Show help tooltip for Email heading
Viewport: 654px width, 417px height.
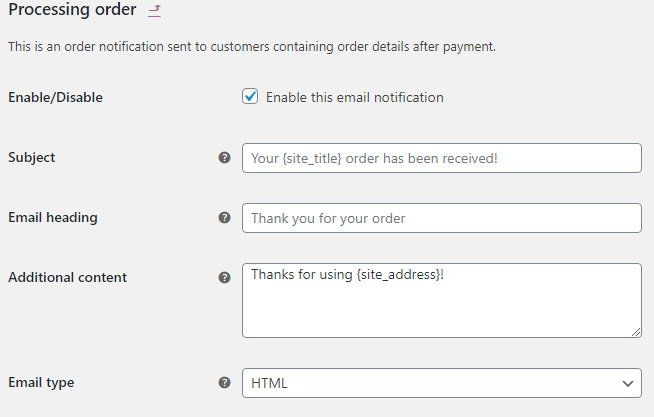(224, 218)
